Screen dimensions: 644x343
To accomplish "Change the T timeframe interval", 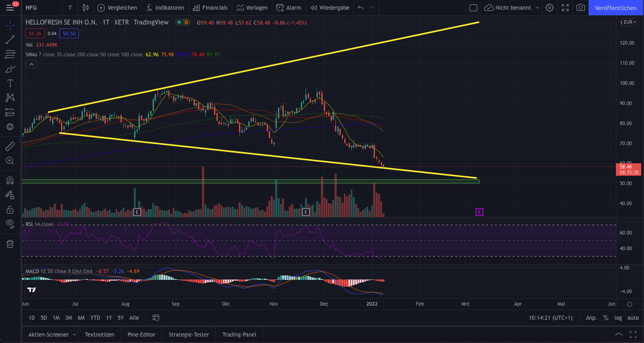I will 70,8.
